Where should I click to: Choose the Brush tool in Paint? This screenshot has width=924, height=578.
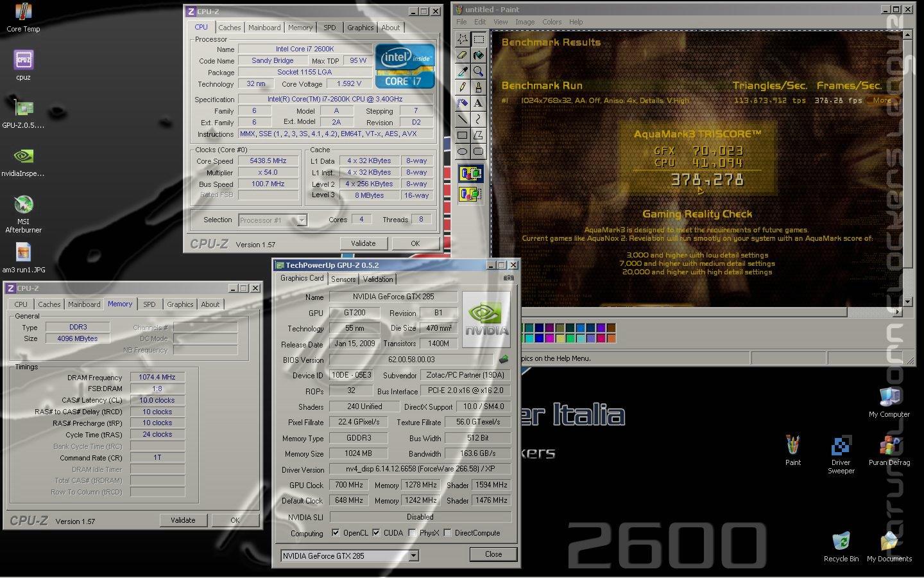(478, 87)
